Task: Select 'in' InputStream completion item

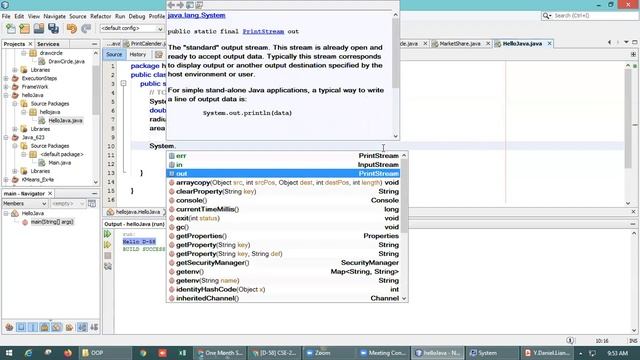Action: [283, 165]
